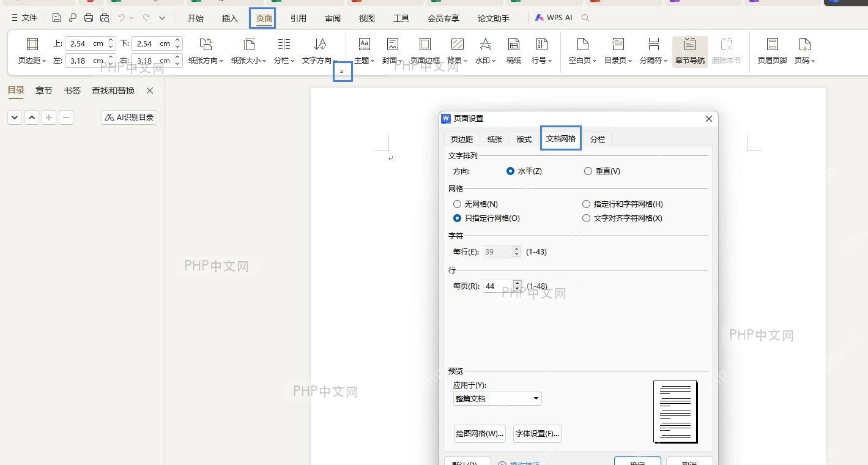Screen dimensions: 868x465
Task: Click the Undo arrow icon
Action: 122,18
